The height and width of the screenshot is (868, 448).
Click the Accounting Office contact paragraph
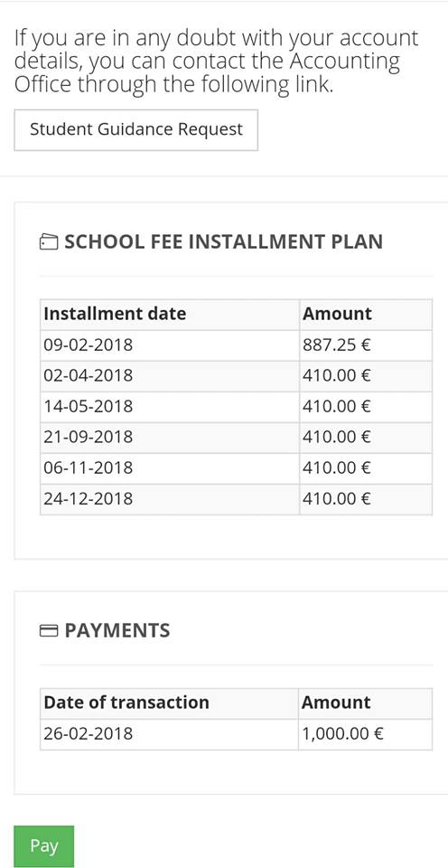click(x=216, y=62)
